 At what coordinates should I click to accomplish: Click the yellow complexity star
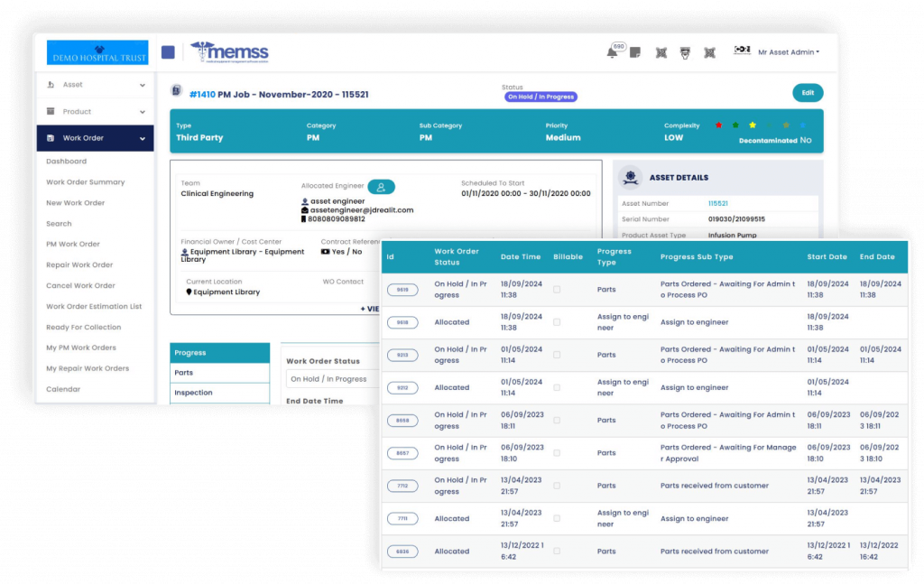753,125
